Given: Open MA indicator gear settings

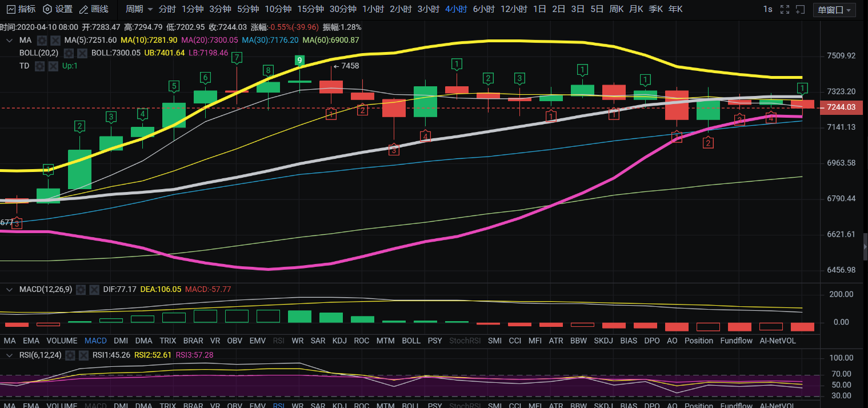Looking at the screenshot, I should (x=42, y=40).
